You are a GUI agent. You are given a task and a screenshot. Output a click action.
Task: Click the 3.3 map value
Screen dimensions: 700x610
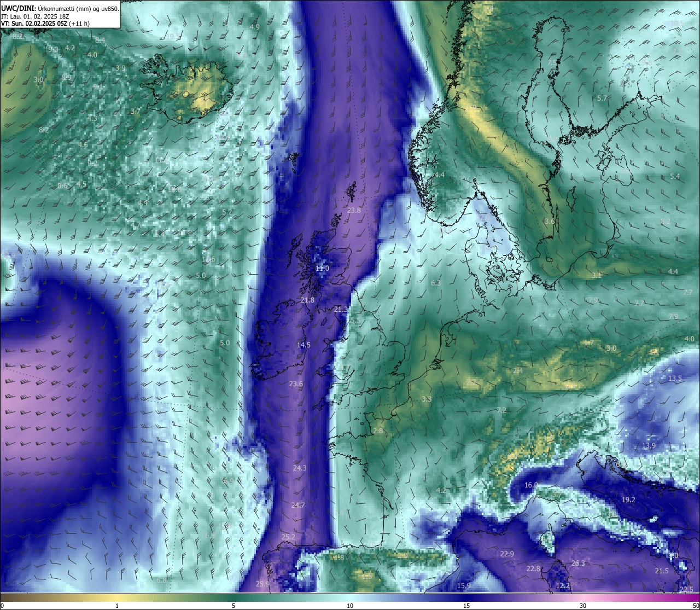click(426, 399)
